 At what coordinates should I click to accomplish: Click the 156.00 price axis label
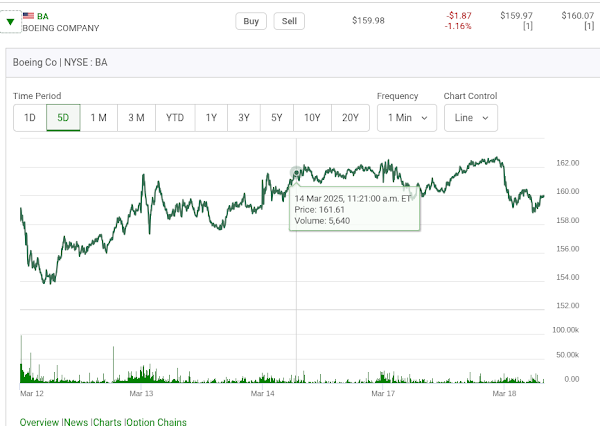(567, 249)
